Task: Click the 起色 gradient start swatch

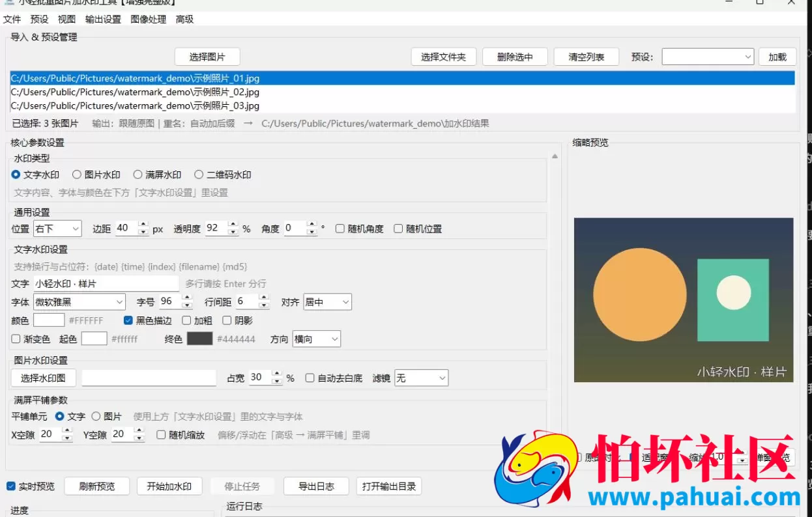Action: pyautogui.click(x=94, y=339)
